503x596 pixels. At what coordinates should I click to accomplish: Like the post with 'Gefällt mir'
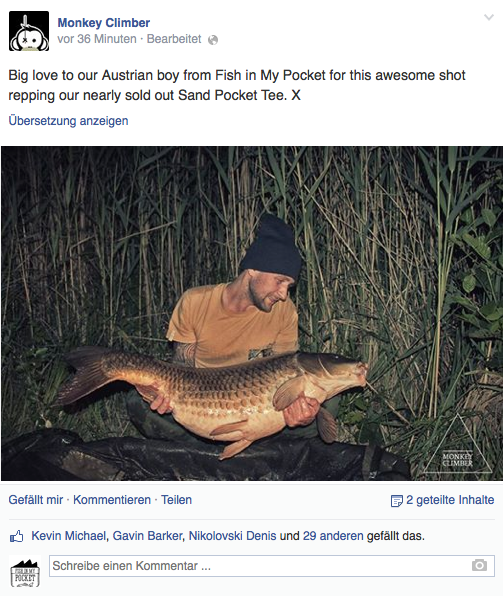36,500
